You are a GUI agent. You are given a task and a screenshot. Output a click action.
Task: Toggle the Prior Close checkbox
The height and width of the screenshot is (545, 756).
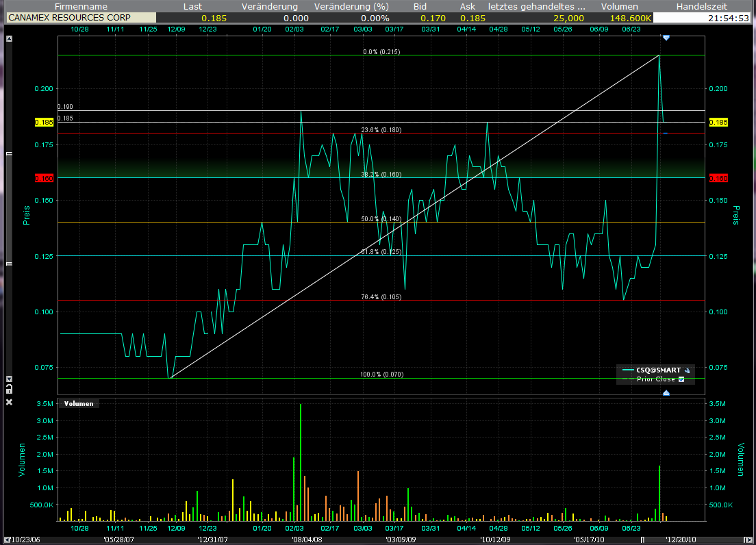(681, 379)
